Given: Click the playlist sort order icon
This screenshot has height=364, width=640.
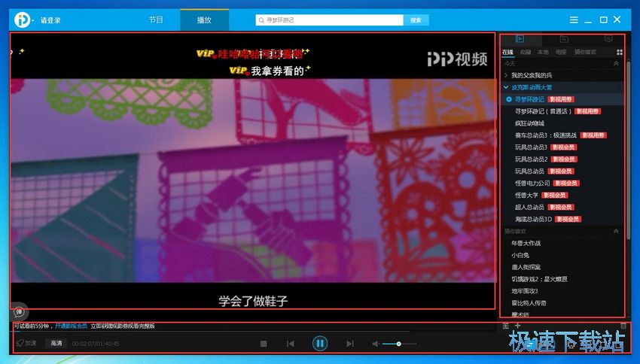Looking at the screenshot, I should [x=506, y=326].
